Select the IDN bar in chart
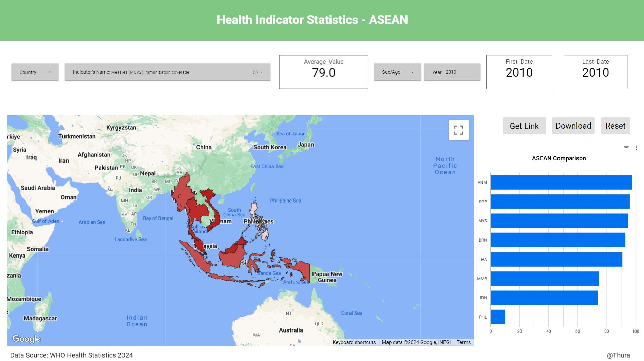This screenshot has height=361, width=644. (544, 298)
